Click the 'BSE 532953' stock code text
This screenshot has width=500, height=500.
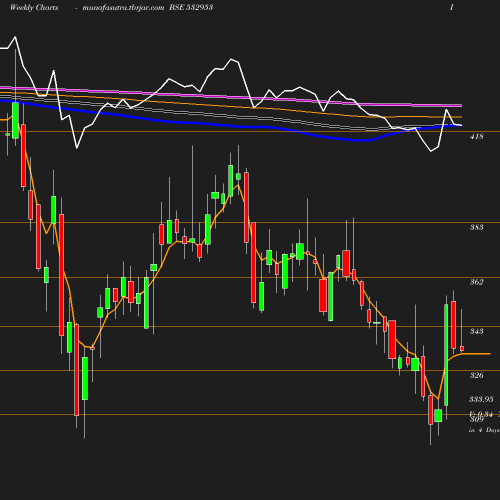(191, 7)
